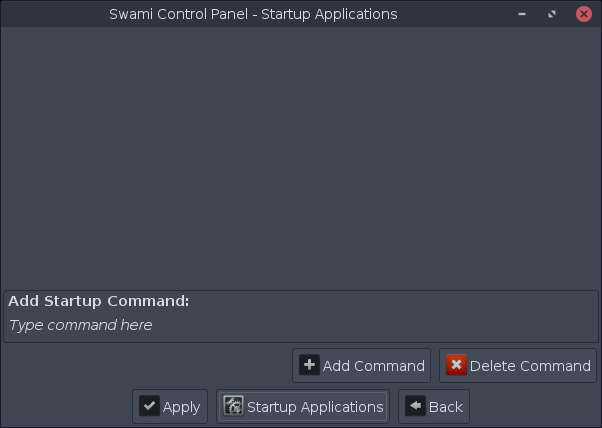Click the left arrow icon beside Back
The image size is (602, 428).
(x=415, y=406)
